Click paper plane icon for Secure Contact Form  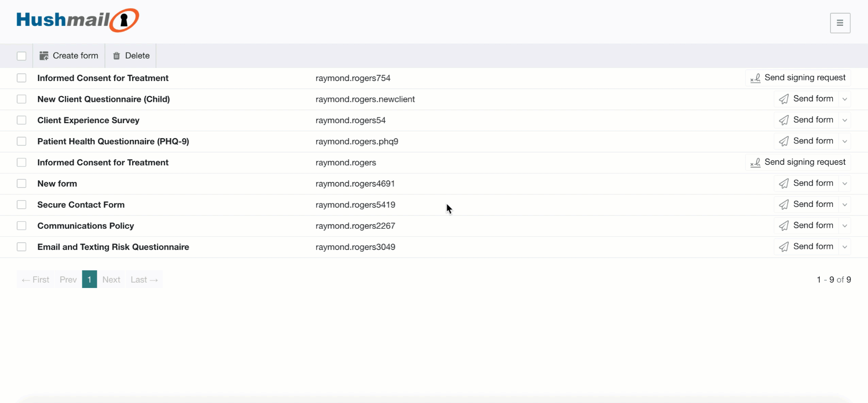pos(784,205)
